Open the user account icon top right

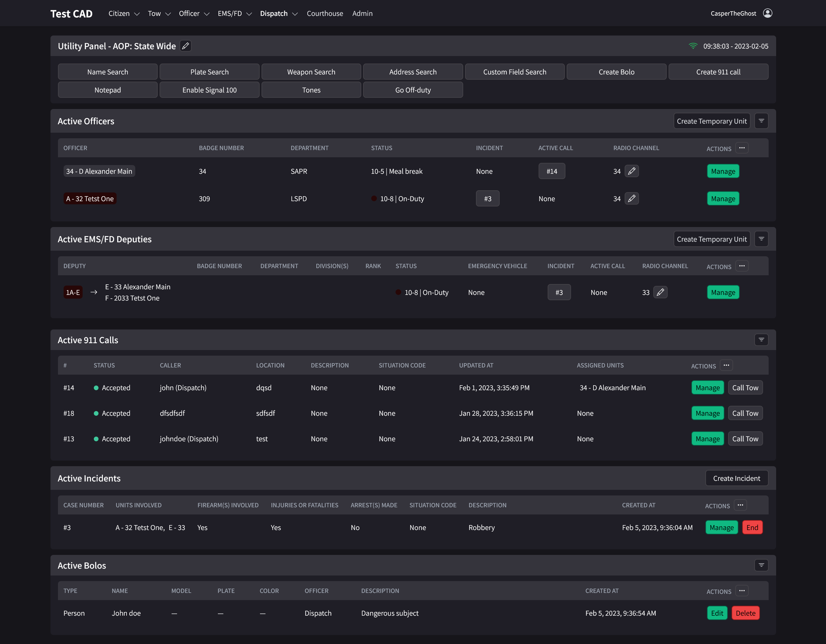(768, 13)
